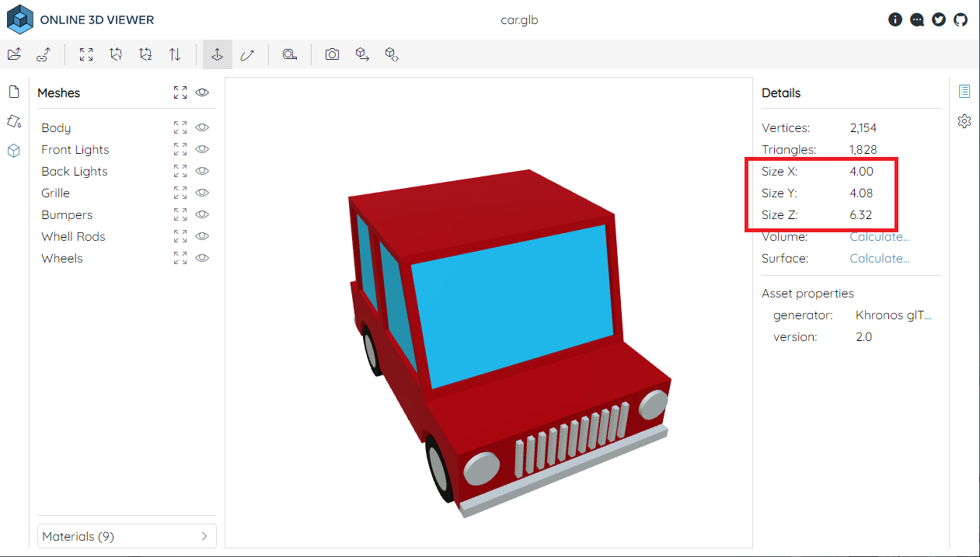Screen dimensions: 980x557
Task: Set Z axis as up direction
Action: click(x=145, y=54)
